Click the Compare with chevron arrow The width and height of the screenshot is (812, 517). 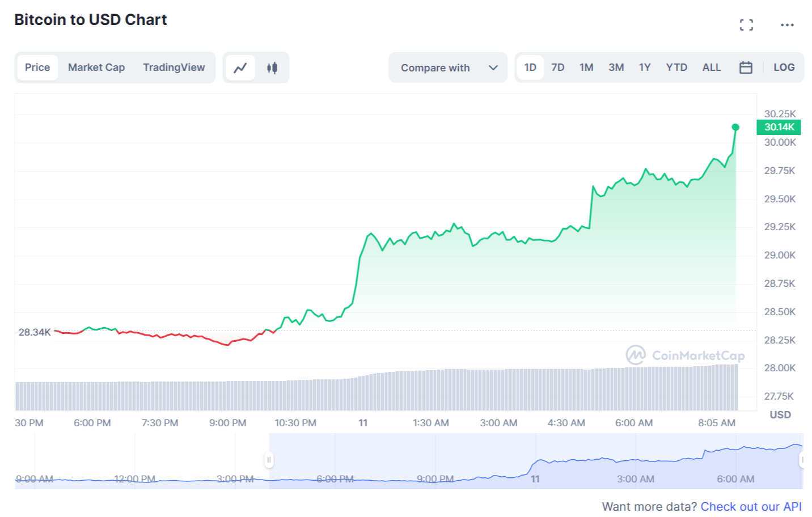493,68
